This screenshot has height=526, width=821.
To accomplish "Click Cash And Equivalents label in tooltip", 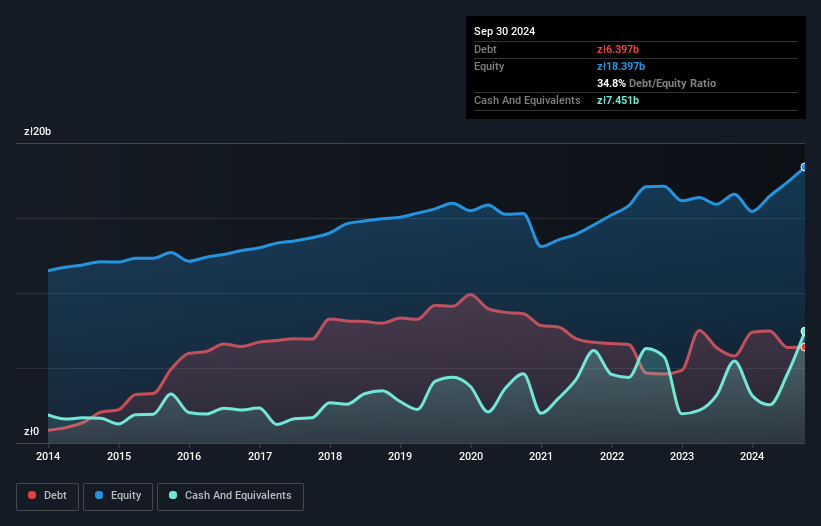I will coord(527,100).
